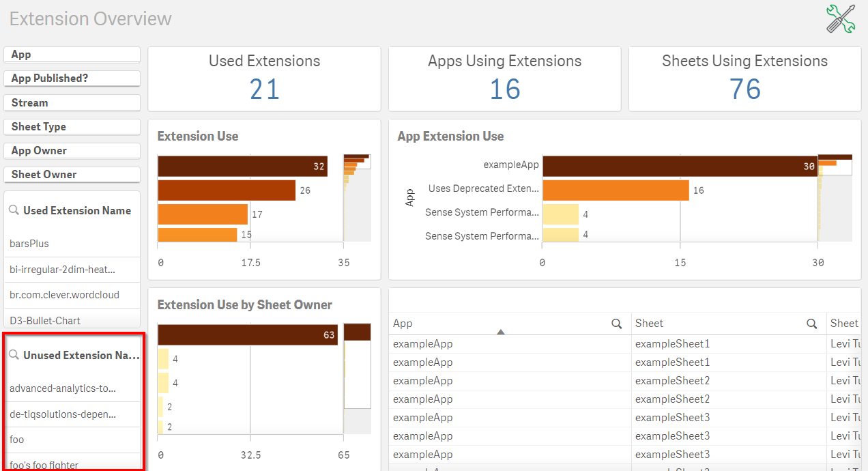Click the wrench and screwdriver tools icon
Screen dimensions: 868x471
pyautogui.click(x=840, y=18)
